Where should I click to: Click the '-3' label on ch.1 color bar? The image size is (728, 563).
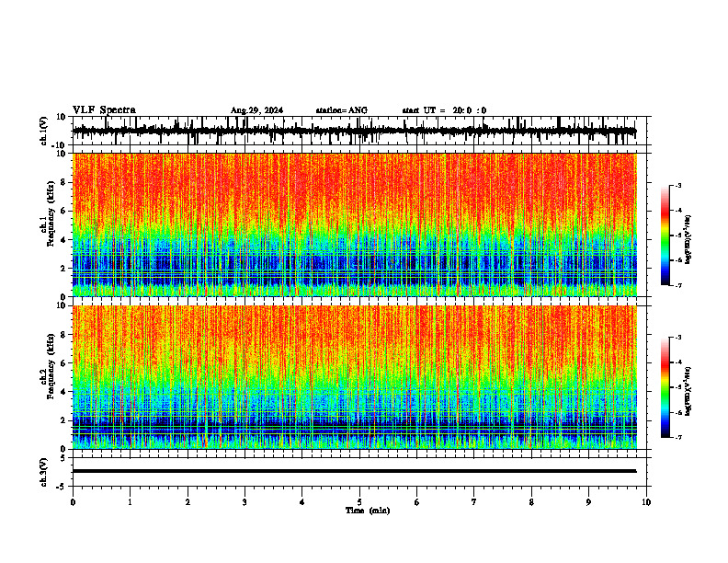677,185
